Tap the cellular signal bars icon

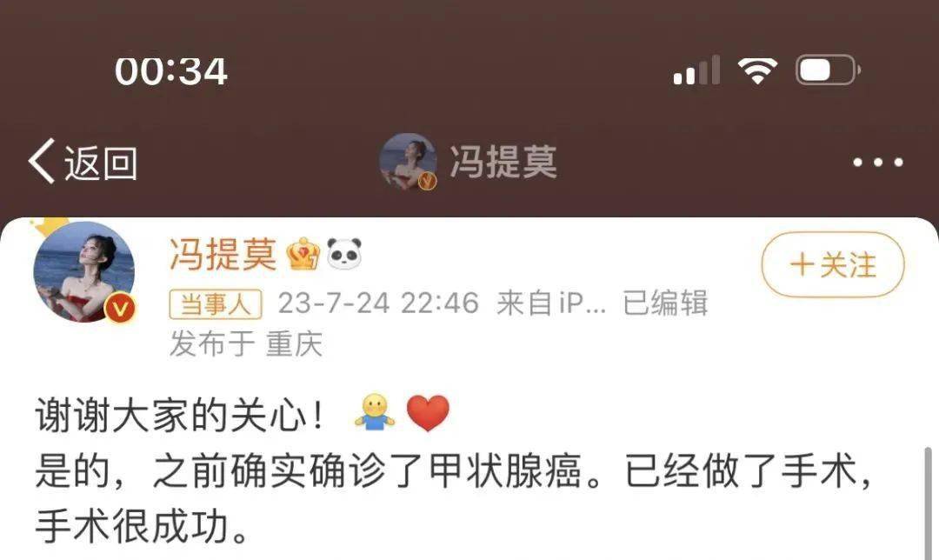click(x=696, y=70)
